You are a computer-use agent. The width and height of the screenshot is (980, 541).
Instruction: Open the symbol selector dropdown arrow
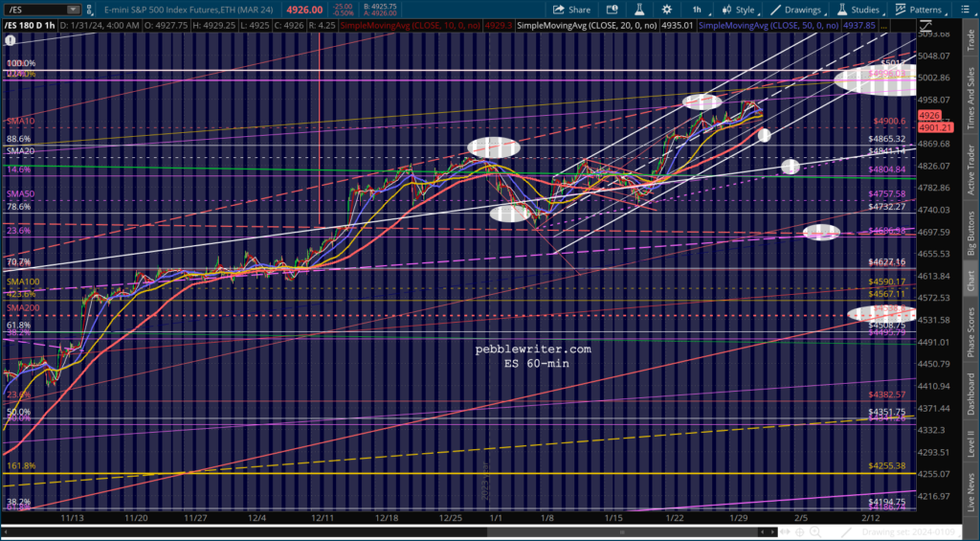coord(74,10)
